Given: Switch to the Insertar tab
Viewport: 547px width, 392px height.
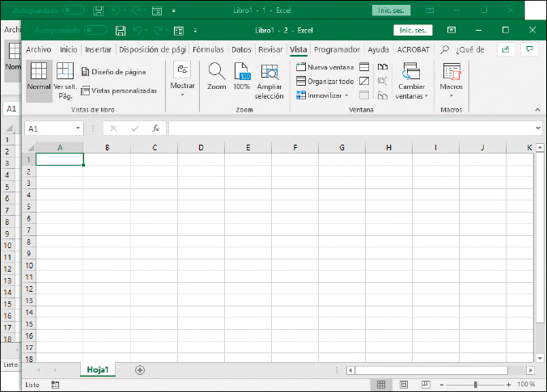Looking at the screenshot, I should (99, 49).
